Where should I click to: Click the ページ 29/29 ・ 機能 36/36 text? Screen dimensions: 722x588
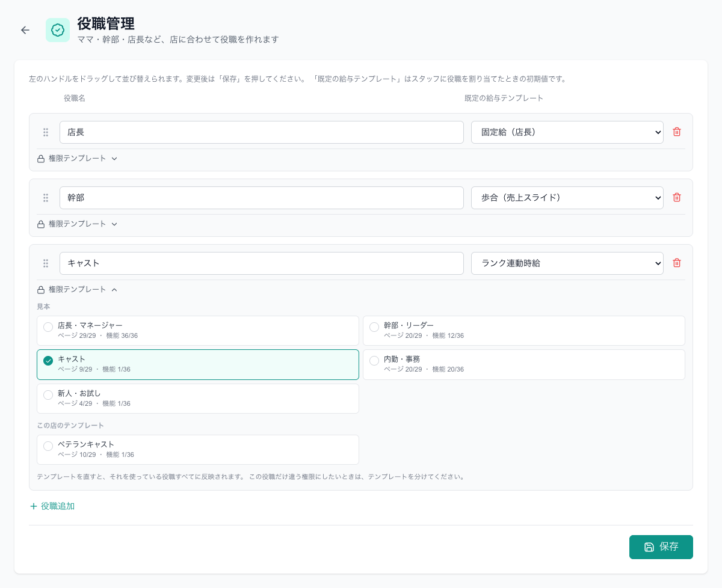click(97, 335)
